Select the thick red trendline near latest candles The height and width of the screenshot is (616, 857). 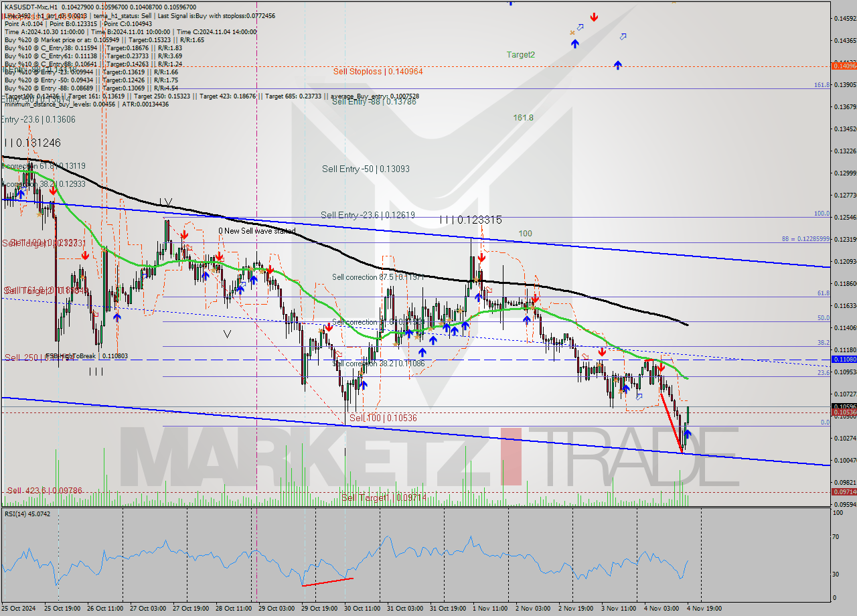coord(671,422)
